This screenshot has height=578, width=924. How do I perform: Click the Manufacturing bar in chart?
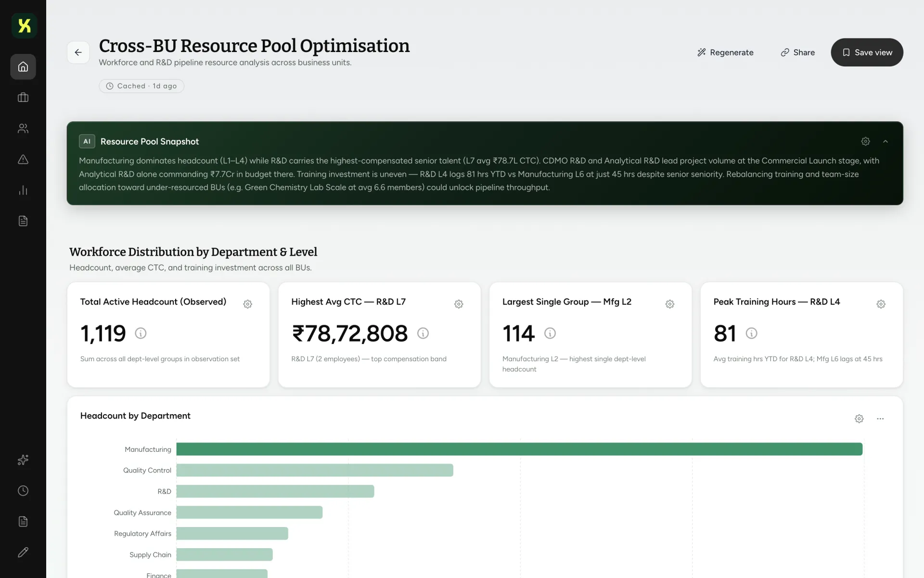point(519,449)
